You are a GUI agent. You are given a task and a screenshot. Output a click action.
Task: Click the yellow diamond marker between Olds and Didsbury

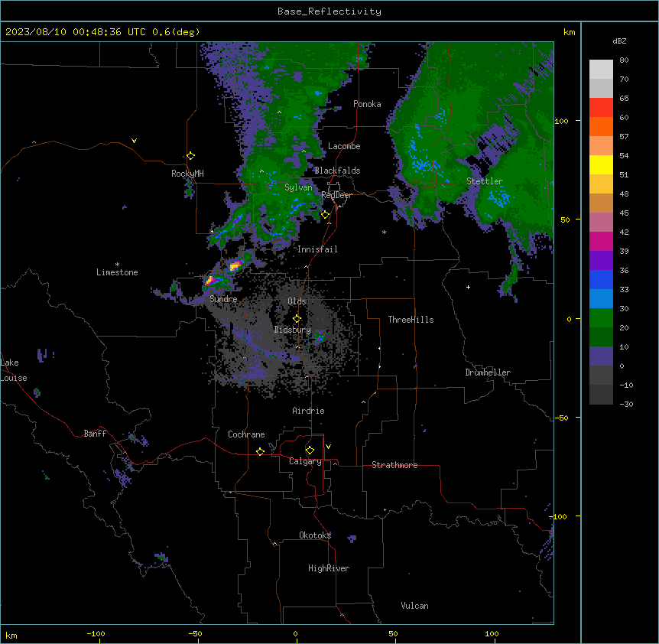[x=297, y=319]
